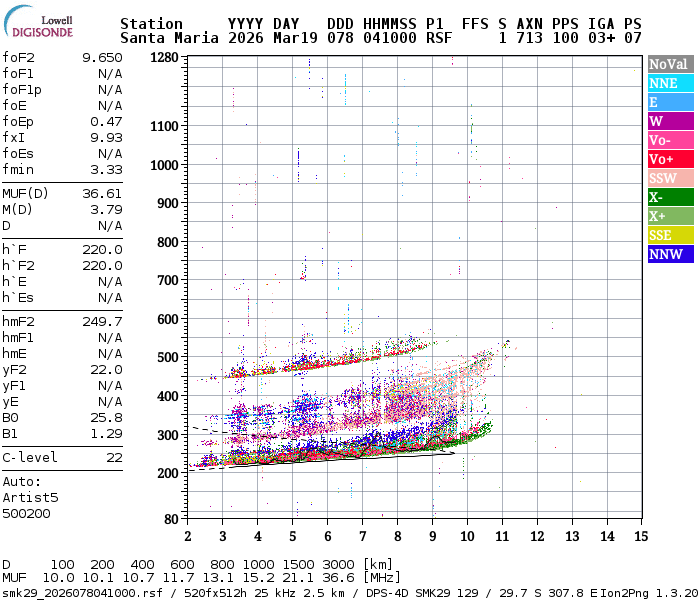Click the Santa Maria station name

point(170,38)
